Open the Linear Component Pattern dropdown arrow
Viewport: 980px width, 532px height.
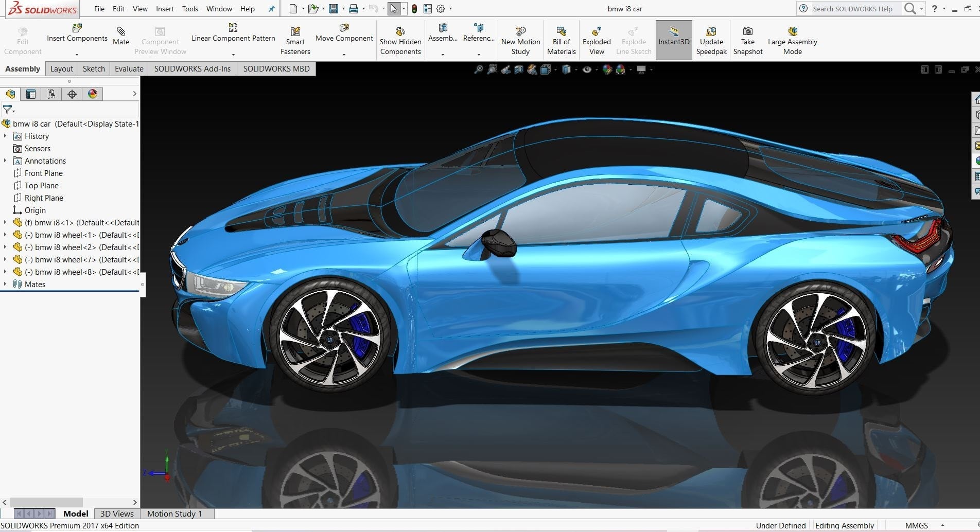coord(233,55)
